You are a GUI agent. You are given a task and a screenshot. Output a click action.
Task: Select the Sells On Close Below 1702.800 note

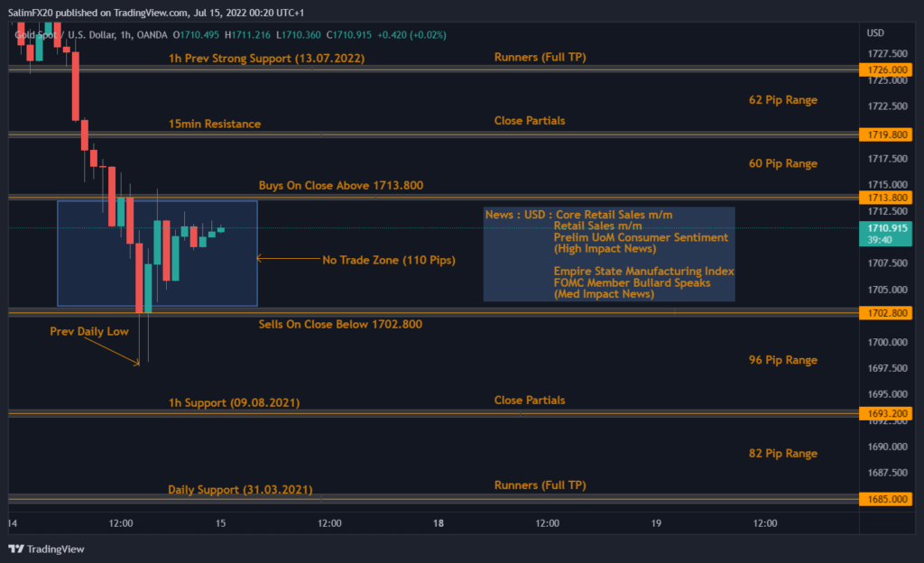click(x=340, y=324)
